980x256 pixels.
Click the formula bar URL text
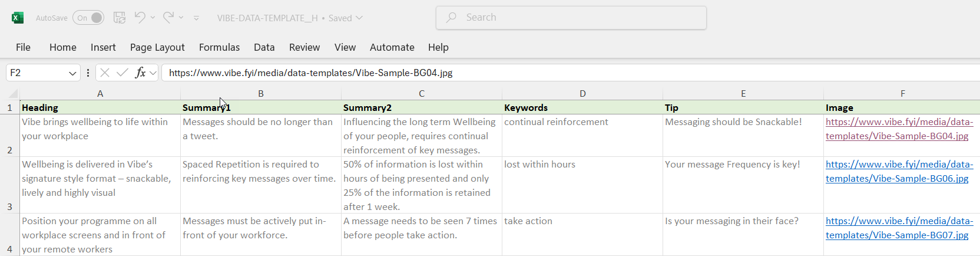point(310,73)
